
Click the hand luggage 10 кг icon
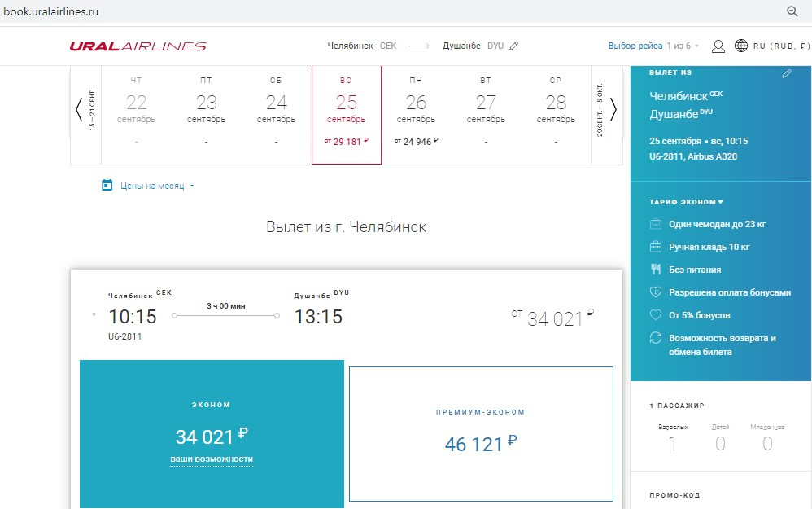coord(656,247)
